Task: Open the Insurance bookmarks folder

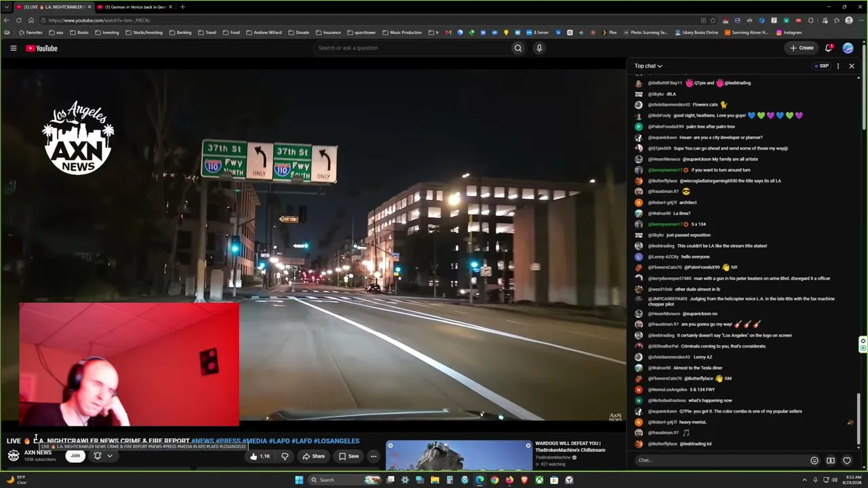Action: [328, 33]
